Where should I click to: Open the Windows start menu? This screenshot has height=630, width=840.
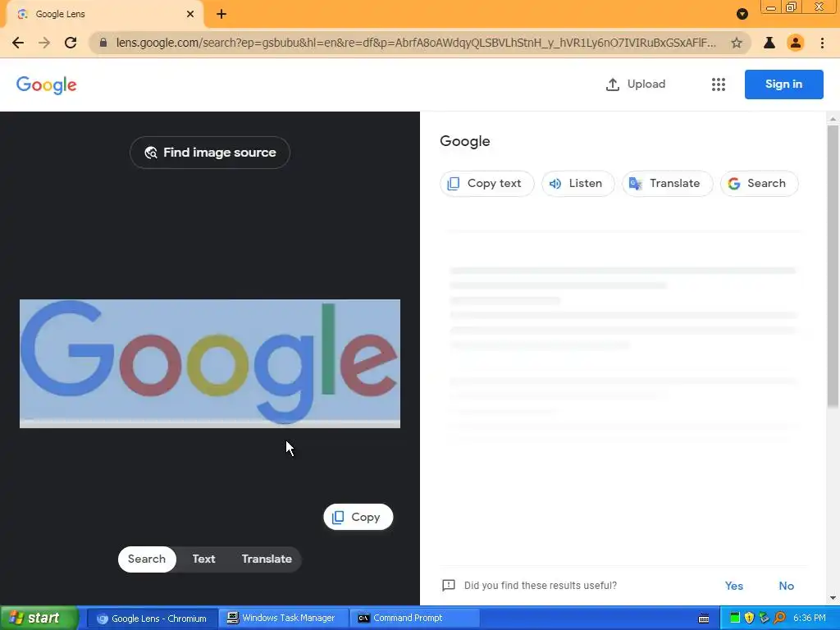click(x=39, y=619)
